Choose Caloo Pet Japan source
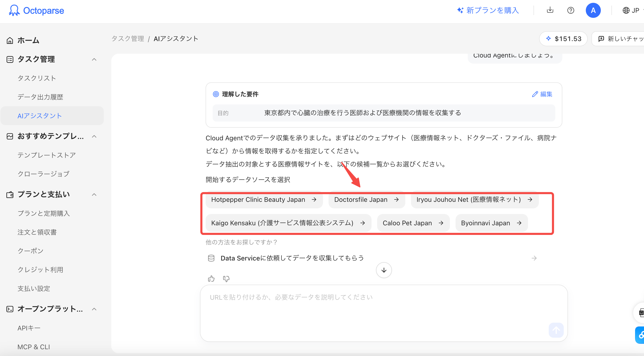Image resolution: width=644 pixels, height=356 pixels. pyautogui.click(x=413, y=223)
